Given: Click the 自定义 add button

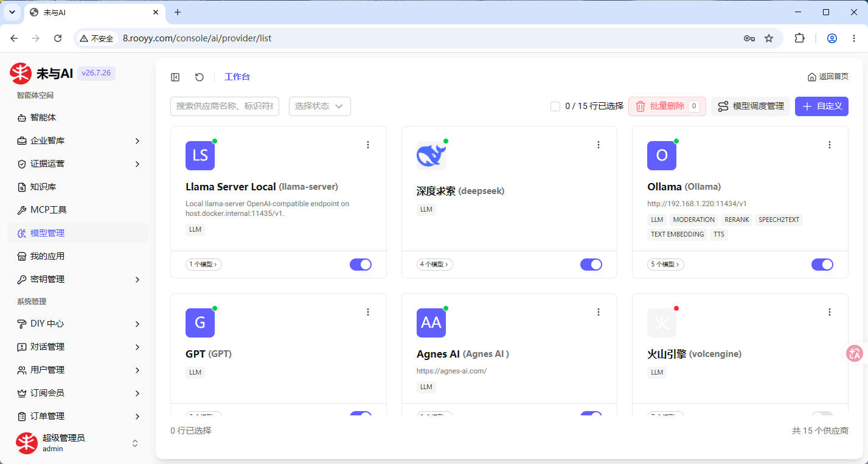Looking at the screenshot, I should tap(822, 106).
